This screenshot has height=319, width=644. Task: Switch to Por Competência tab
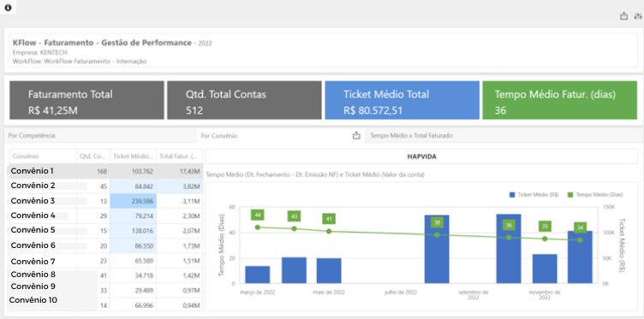click(x=32, y=135)
